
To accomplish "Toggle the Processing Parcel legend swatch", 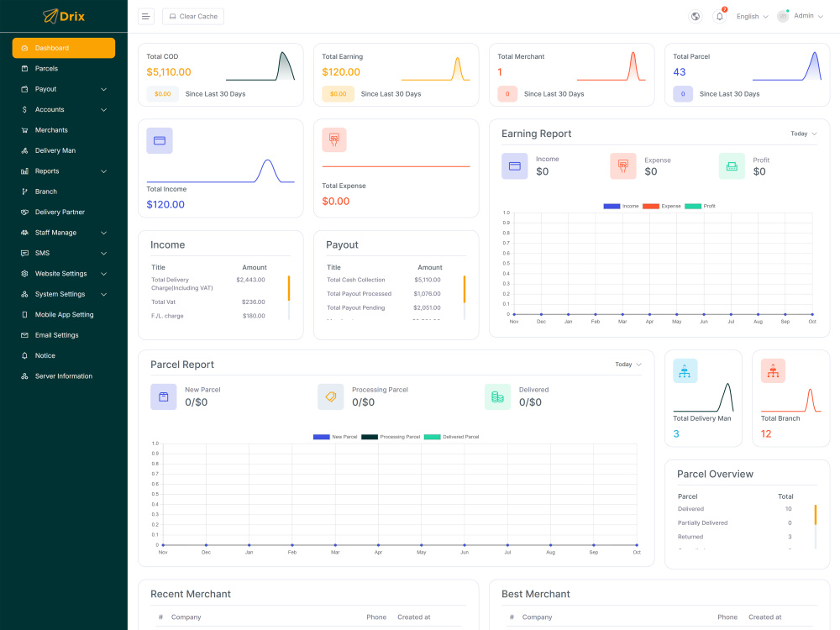I will pyautogui.click(x=370, y=437).
